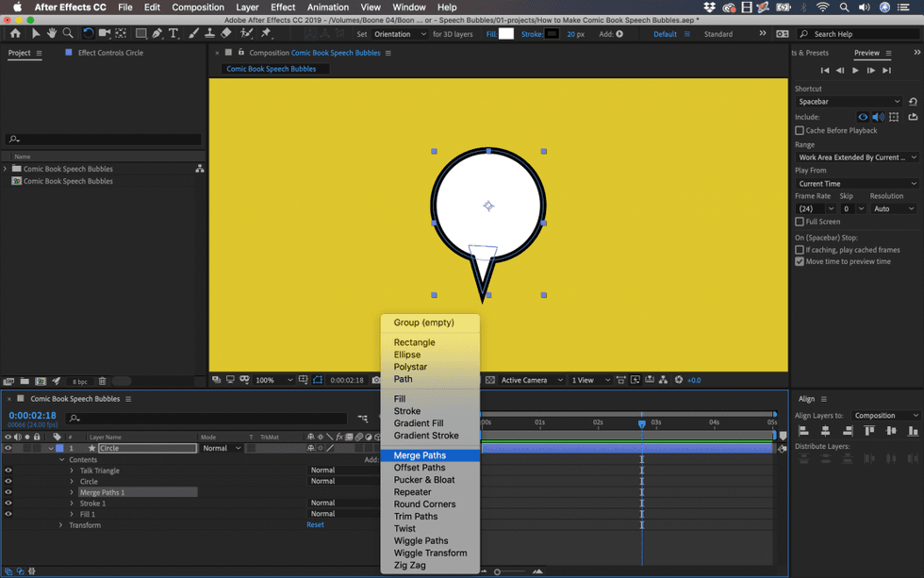Select the Rectangle shape tool
The width and height of the screenshot is (924, 578).
[x=140, y=34]
